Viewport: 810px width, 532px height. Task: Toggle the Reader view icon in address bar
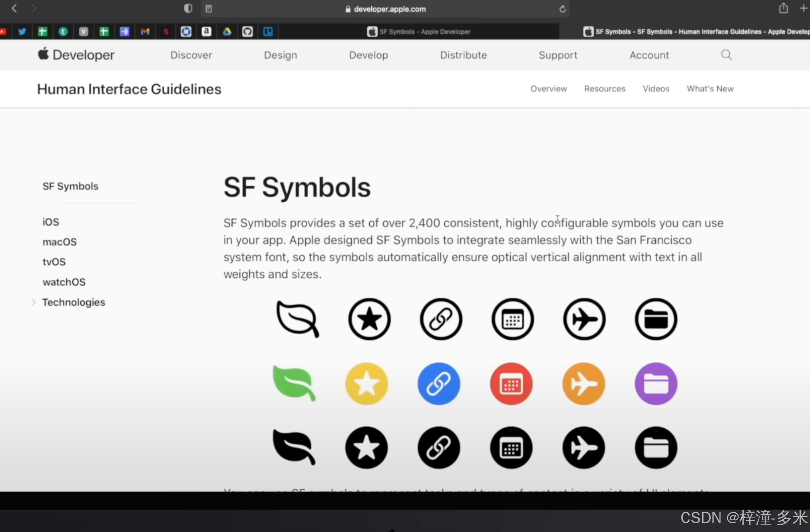click(209, 9)
